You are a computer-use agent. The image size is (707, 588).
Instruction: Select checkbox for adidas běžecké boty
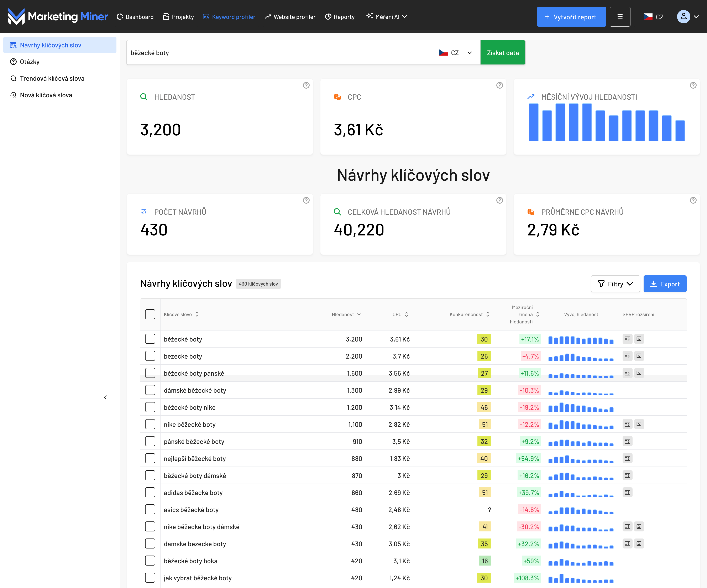point(150,492)
